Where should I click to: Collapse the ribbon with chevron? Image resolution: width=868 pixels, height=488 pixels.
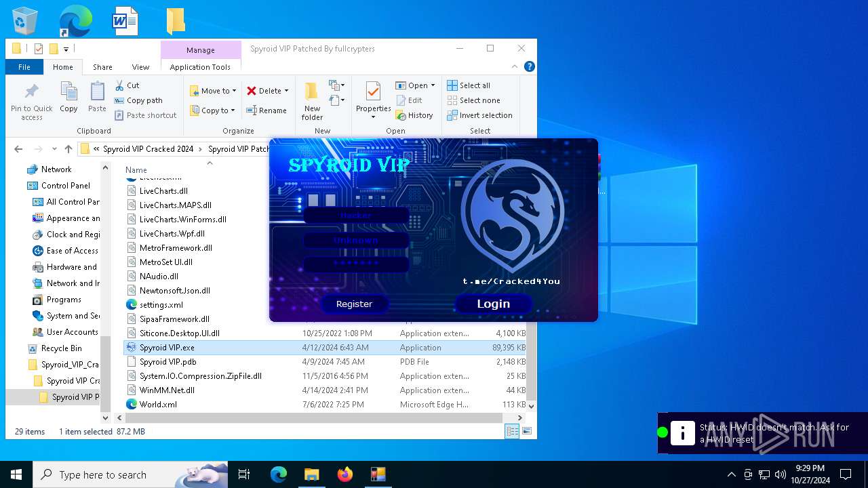pyautogui.click(x=515, y=66)
